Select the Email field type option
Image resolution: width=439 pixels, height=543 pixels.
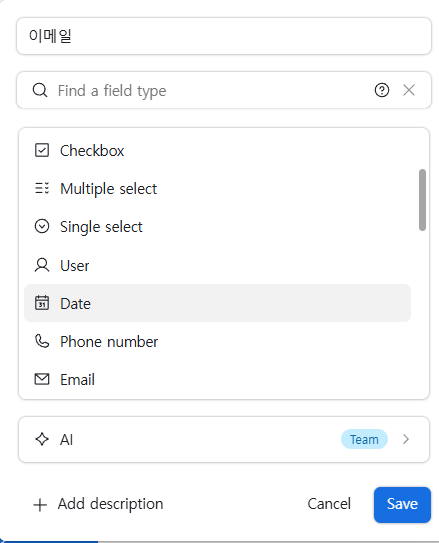(217, 380)
